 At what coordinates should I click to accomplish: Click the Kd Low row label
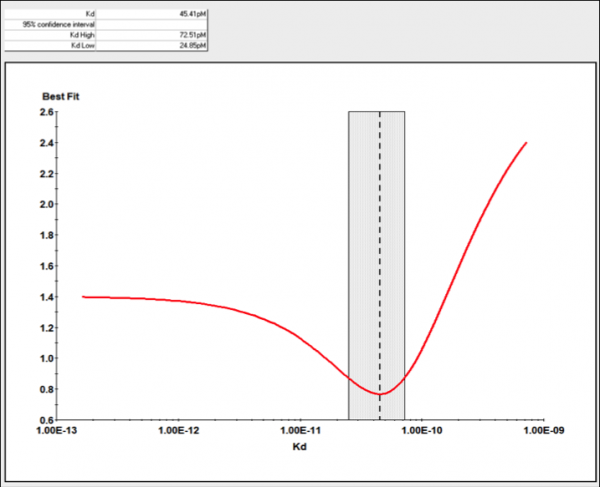tap(50, 45)
